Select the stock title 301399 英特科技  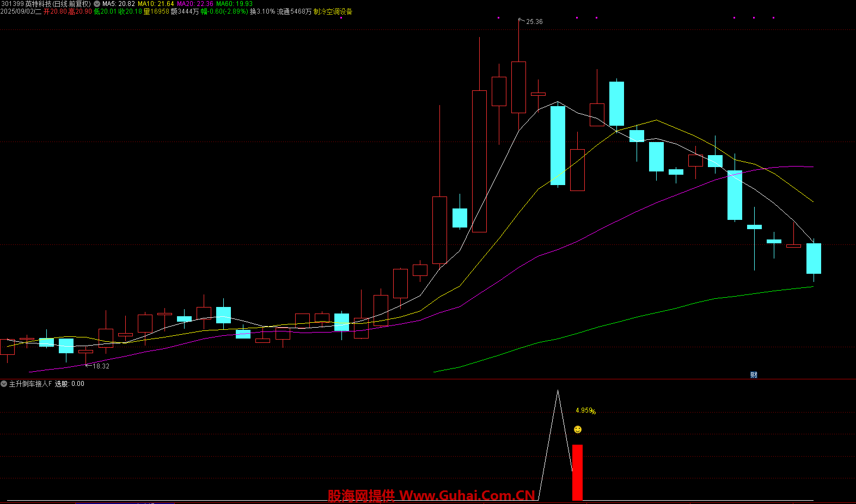[x=26, y=4]
